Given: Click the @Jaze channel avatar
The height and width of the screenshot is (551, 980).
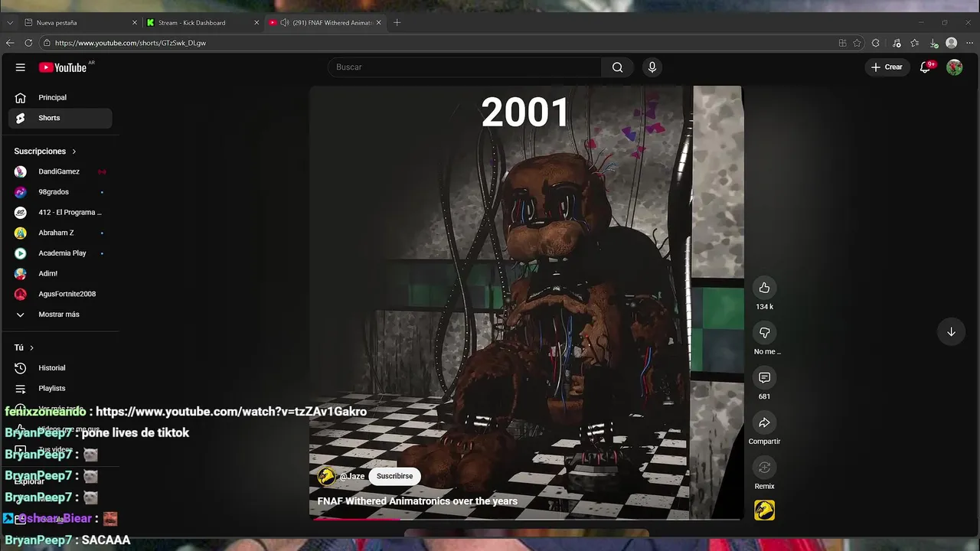Looking at the screenshot, I should (x=326, y=476).
